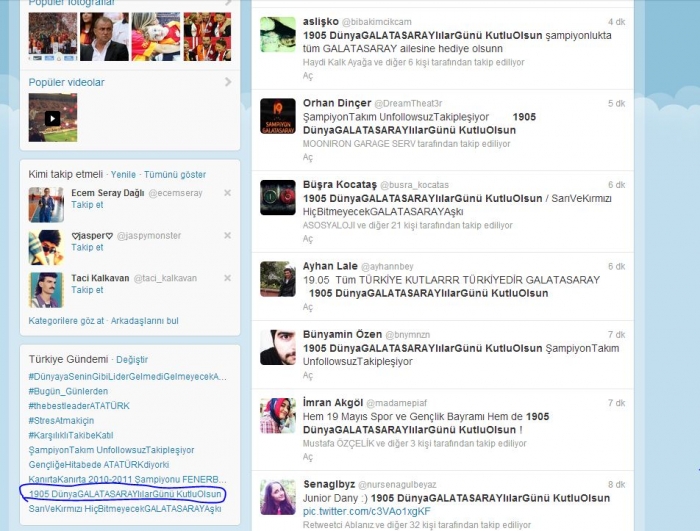
Task: Open Kategorilere göz at link
Action: click(x=66, y=321)
